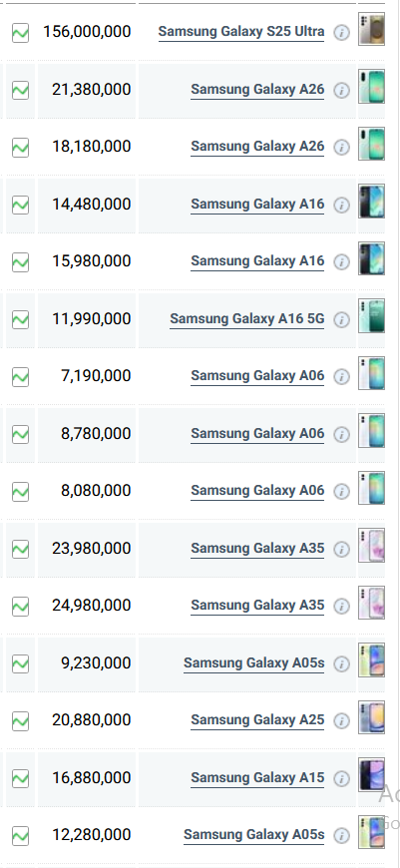Open Samsung Galaxy S25 Ultra link
The image size is (400, 868).
click(x=241, y=32)
